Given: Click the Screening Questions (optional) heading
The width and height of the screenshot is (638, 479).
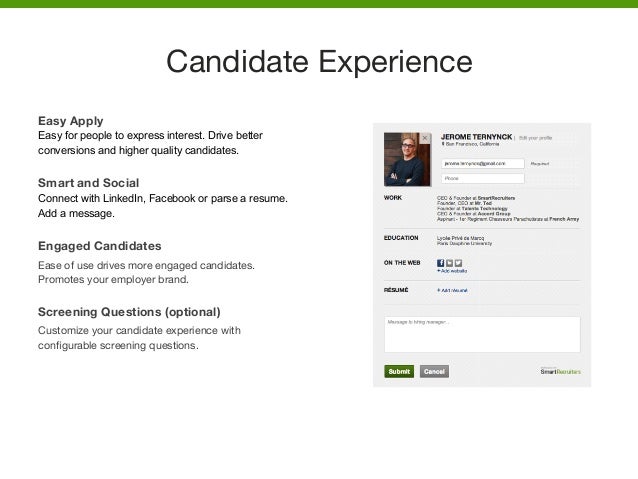Looking at the screenshot, I should point(128,310).
